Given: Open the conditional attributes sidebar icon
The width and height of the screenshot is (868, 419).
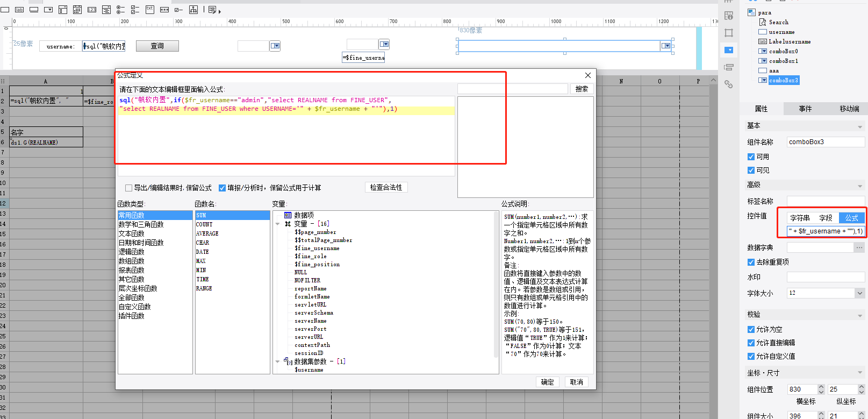Looking at the screenshot, I should coord(729,67).
